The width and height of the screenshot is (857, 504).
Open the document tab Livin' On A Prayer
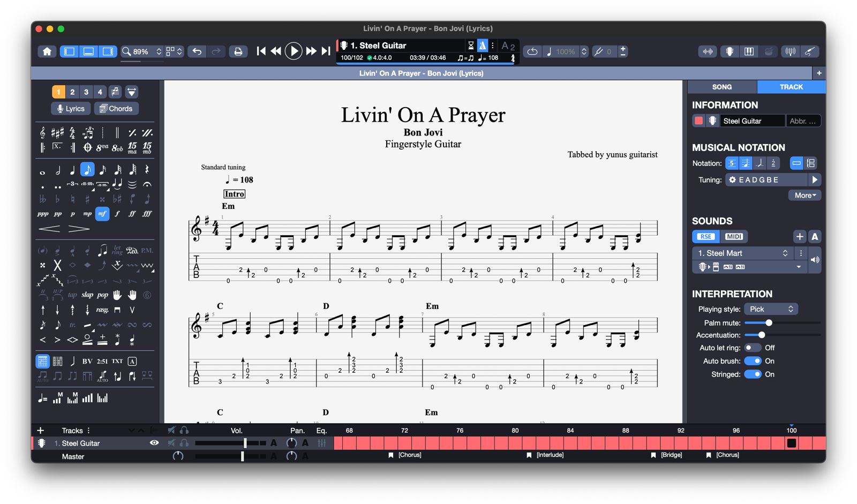(x=421, y=73)
